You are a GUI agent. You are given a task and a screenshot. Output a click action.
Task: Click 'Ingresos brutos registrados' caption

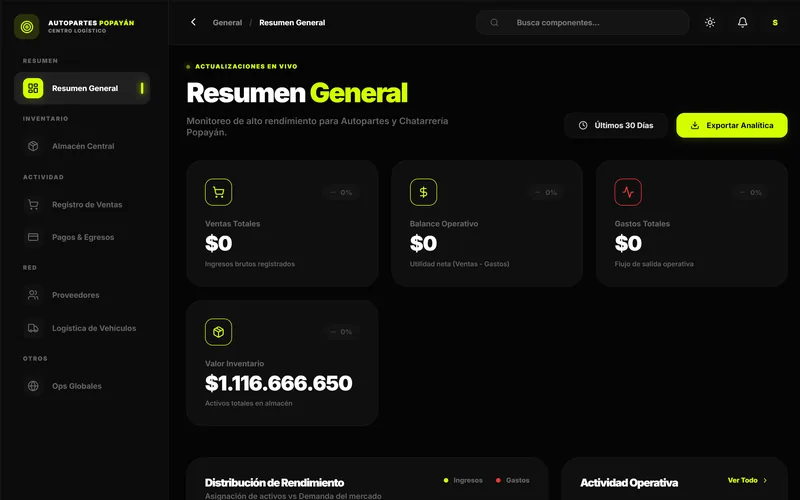point(250,264)
